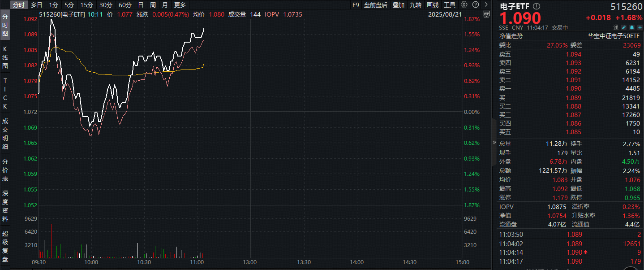Open F9 deep data
The height and width of the screenshot is (270, 644).
(x=356, y=5)
